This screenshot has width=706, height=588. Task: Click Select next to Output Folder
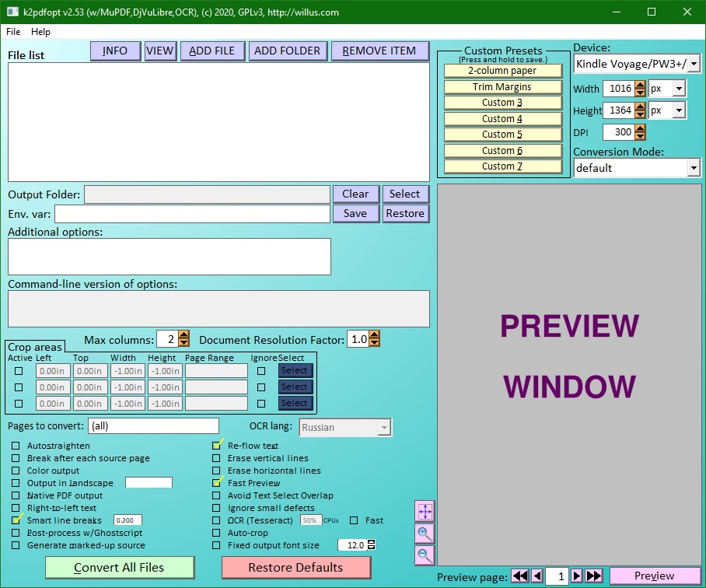[x=405, y=194]
